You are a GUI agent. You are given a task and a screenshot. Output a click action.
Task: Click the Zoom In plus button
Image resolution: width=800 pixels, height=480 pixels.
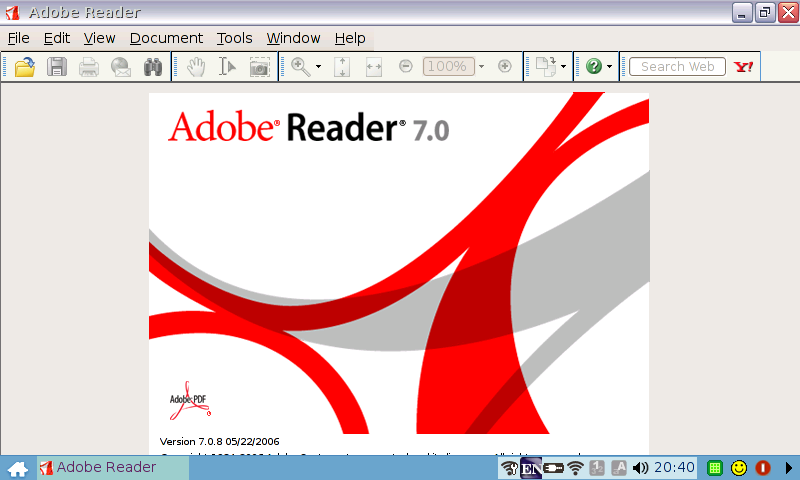(x=505, y=66)
